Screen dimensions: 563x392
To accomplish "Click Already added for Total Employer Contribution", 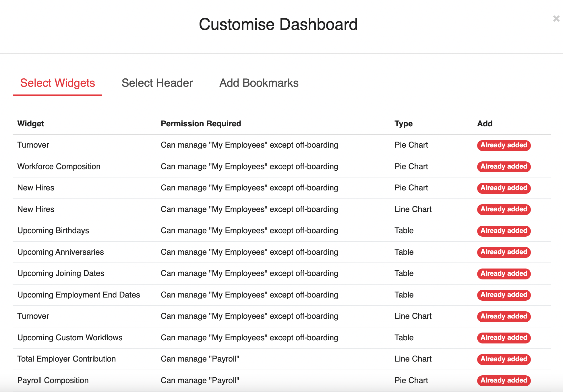I will click(504, 359).
